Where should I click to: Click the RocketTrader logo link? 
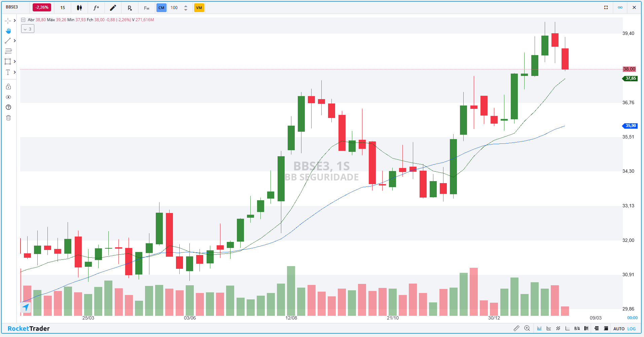click(x=29, y=328)
